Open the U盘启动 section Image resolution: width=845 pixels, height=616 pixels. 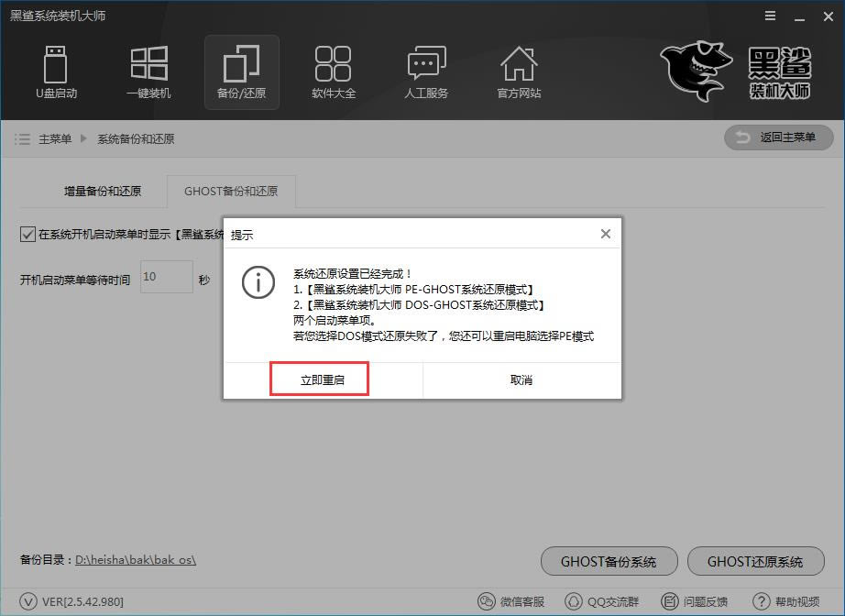(x=56, y=72)
